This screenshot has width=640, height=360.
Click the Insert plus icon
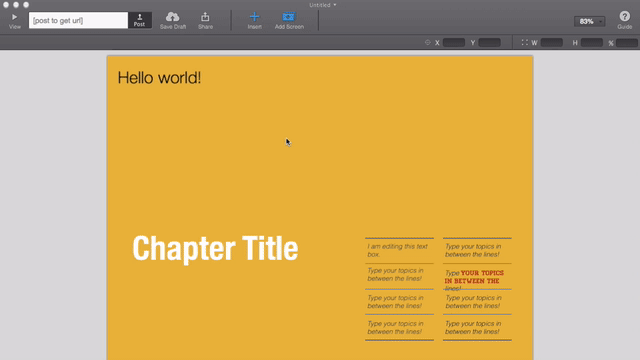click(254, 17)
